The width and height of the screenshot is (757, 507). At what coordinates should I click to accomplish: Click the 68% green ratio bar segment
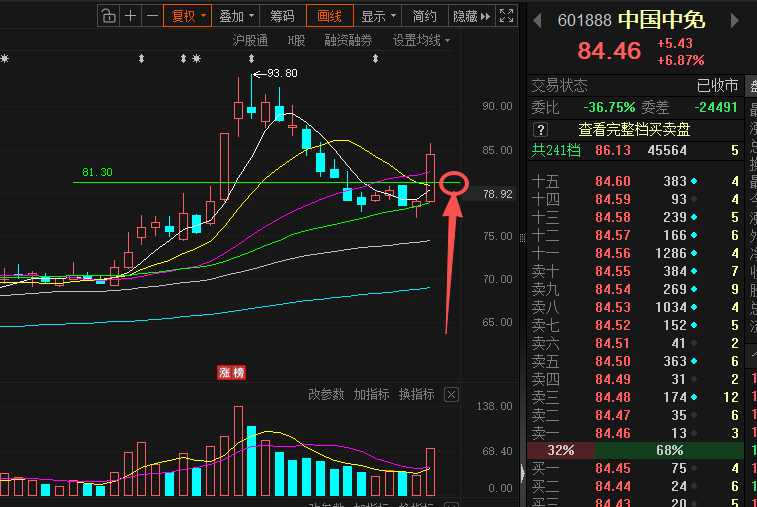tap(669, 451)
